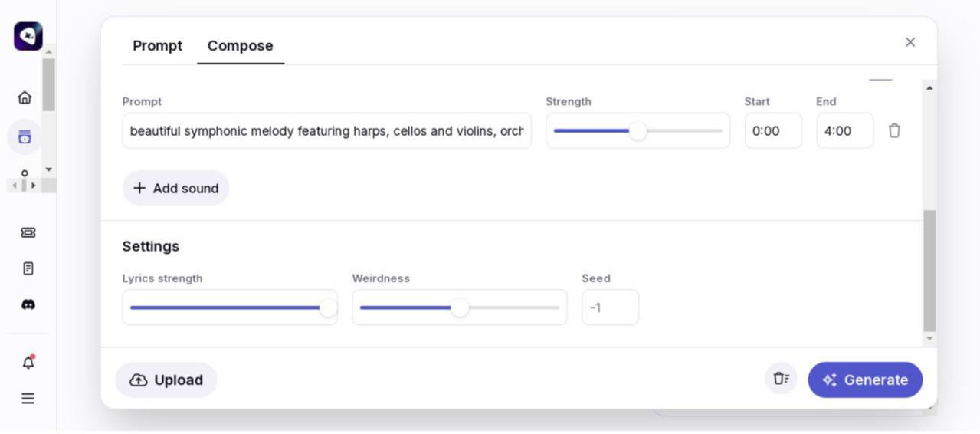This screenshot has width=980, height=434.
Task: Open the library icon in sidebar
Action: (25, 137)
